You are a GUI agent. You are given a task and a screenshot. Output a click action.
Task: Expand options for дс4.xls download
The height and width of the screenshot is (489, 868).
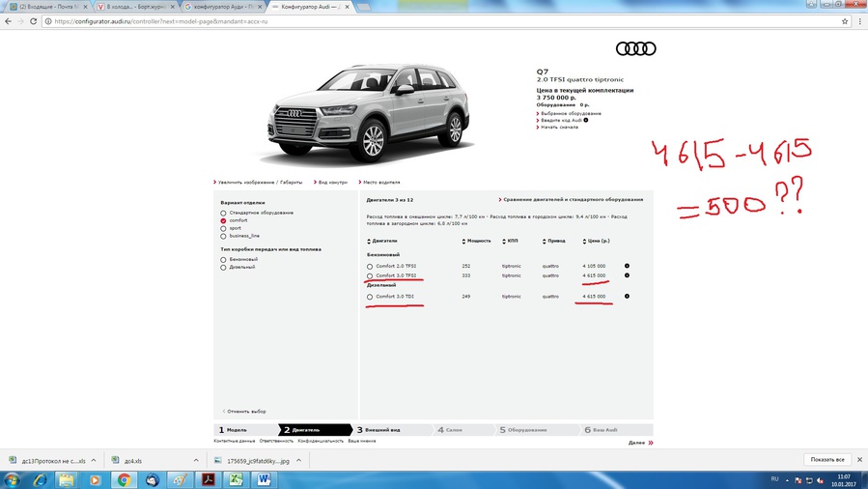pos(196,460)
